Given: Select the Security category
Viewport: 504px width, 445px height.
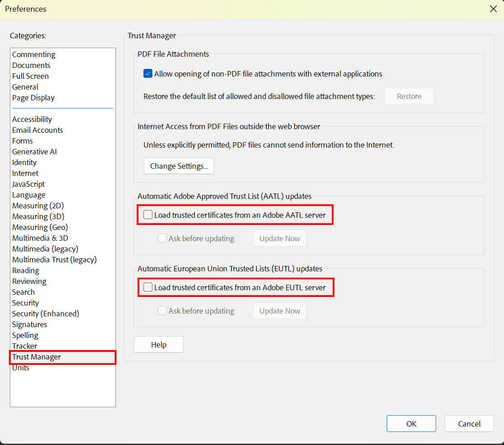Looking at the screenshot, I should point(25,302).
